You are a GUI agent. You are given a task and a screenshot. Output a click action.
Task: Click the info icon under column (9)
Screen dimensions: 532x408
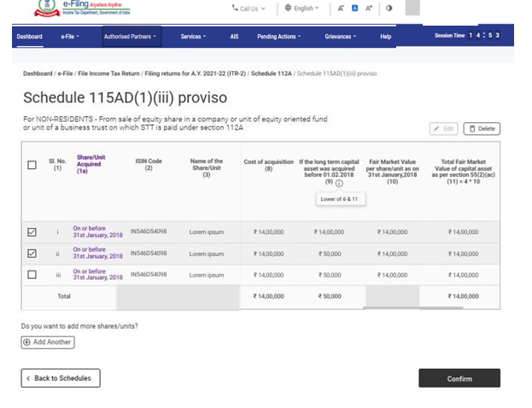click(x=339, y=184)
